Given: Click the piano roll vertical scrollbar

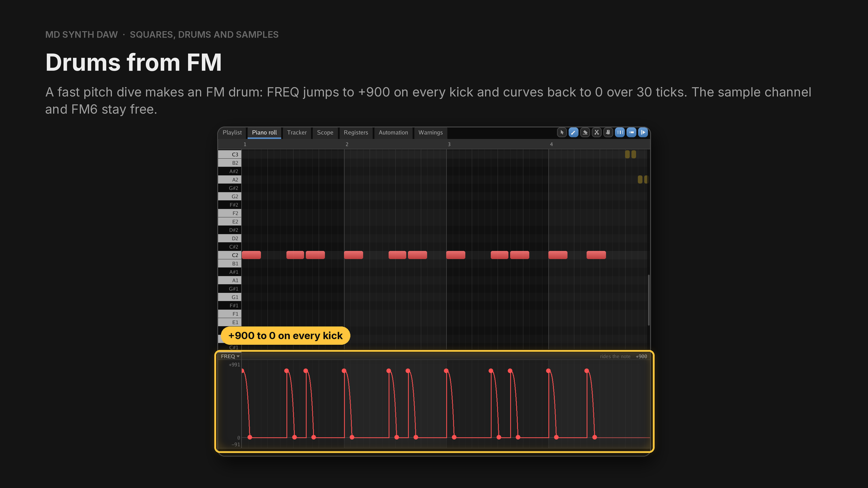Looking at the screenshot, I should coord(649,300).
